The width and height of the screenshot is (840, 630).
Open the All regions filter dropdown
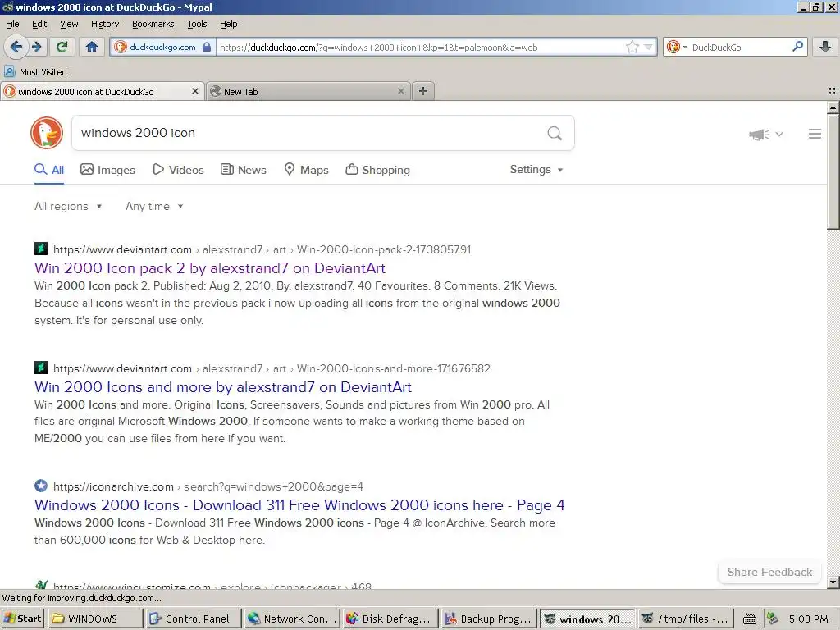[68, 206]
